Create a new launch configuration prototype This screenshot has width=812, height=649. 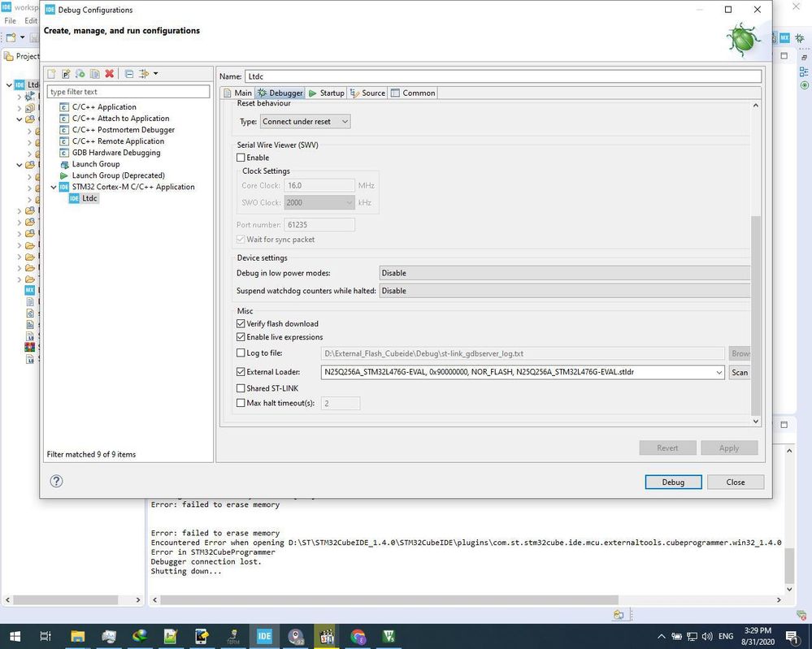pos(66,74)
